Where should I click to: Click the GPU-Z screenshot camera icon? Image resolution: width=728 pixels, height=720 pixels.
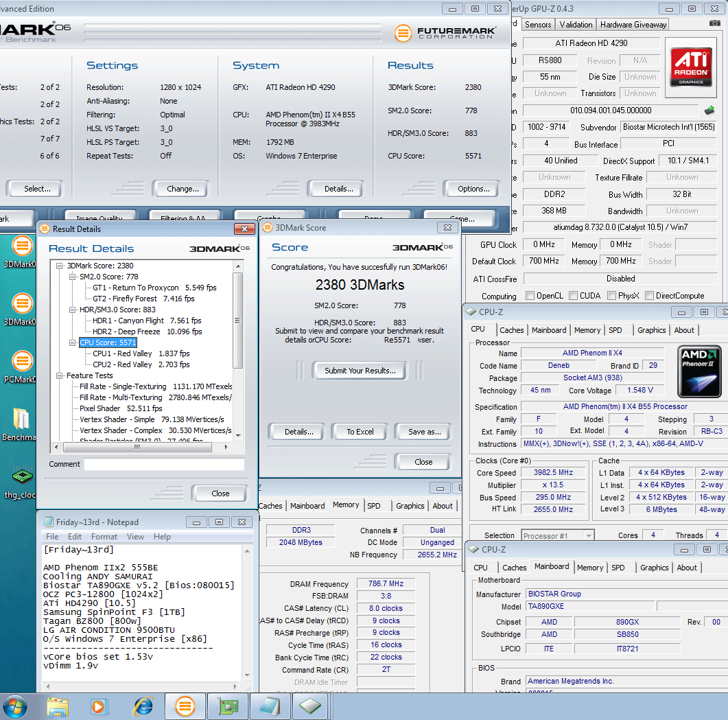716,23
